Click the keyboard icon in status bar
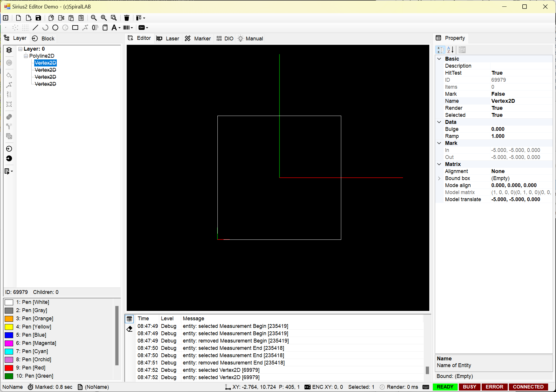This screenshot has width=556, height=392. coord(426,387)
